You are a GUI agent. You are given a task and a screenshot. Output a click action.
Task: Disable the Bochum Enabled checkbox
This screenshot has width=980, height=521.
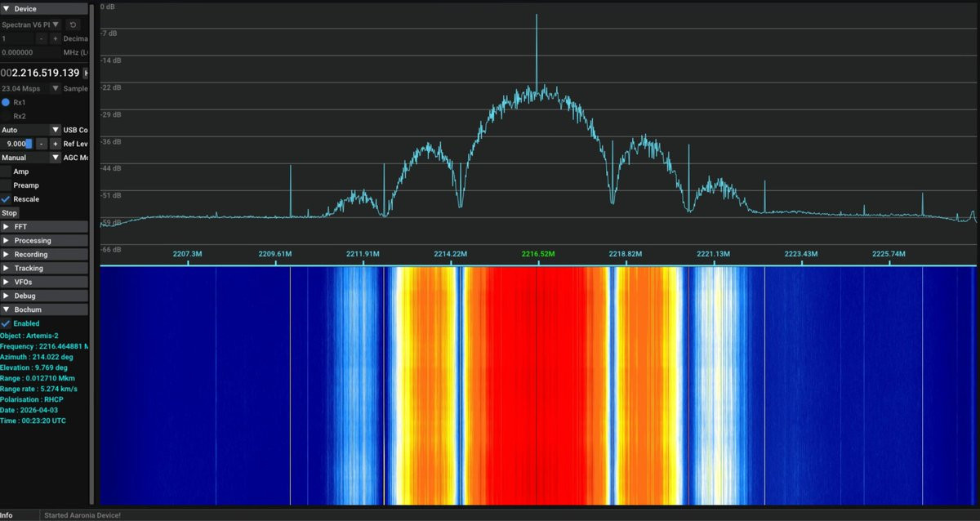pyautogui.click(x=6, y=323)
